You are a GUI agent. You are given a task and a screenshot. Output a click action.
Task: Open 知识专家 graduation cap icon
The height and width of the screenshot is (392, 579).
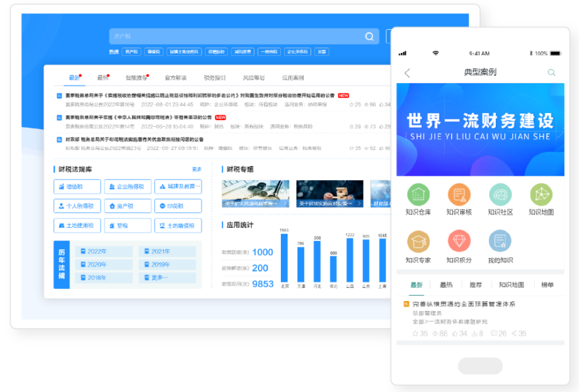point(418,242)
